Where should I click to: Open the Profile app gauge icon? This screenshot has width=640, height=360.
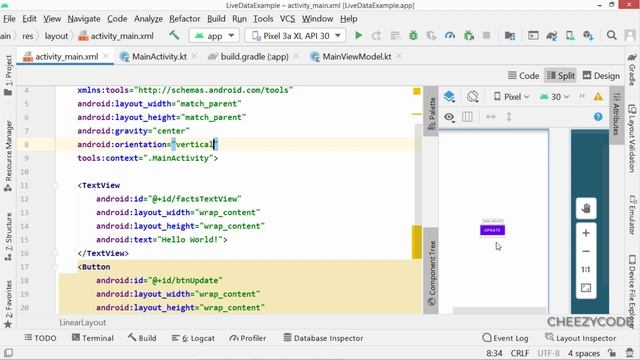coord(450,36)
